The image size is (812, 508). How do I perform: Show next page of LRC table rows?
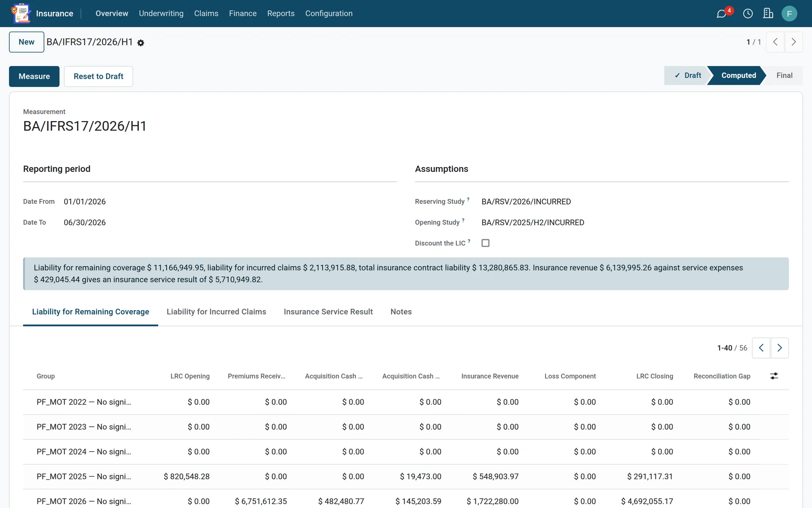pyautogui.click(x=780, y=348)
